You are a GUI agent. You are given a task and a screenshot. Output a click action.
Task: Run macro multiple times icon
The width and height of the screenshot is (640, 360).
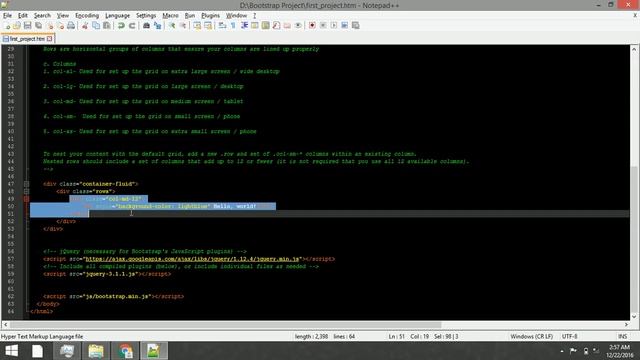tap(344, 26)
